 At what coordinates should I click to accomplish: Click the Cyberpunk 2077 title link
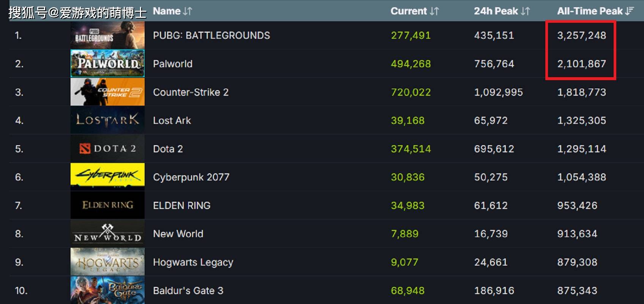pyautogui.click(x=191, y=177)
